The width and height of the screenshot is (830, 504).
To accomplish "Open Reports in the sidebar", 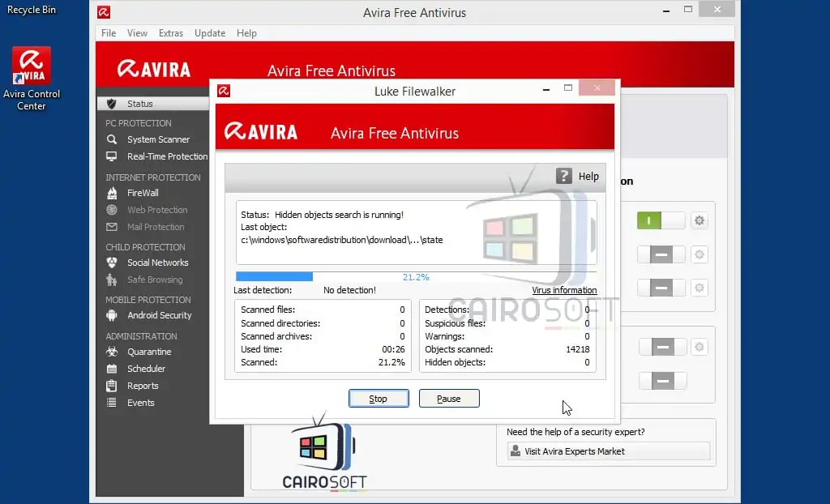I will 143,386.
